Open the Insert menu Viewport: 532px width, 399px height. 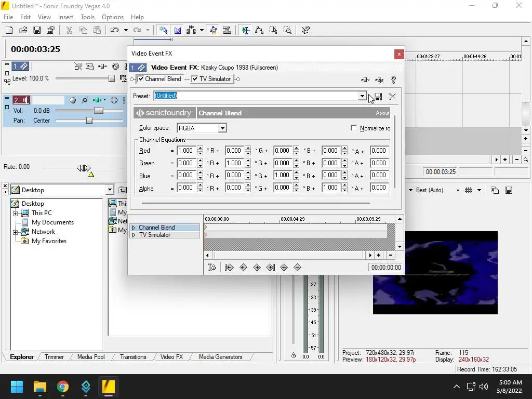[x=65, y=17]
